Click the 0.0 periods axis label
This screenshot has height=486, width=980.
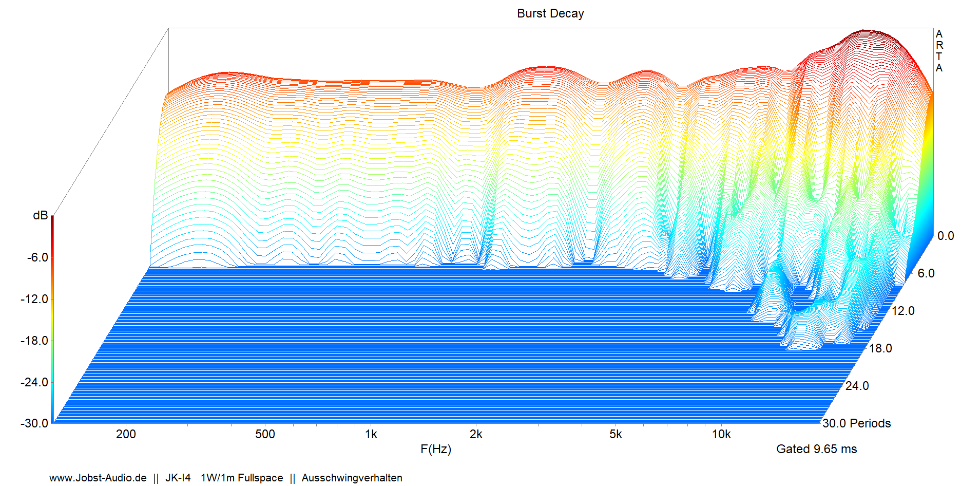point(945,236)
